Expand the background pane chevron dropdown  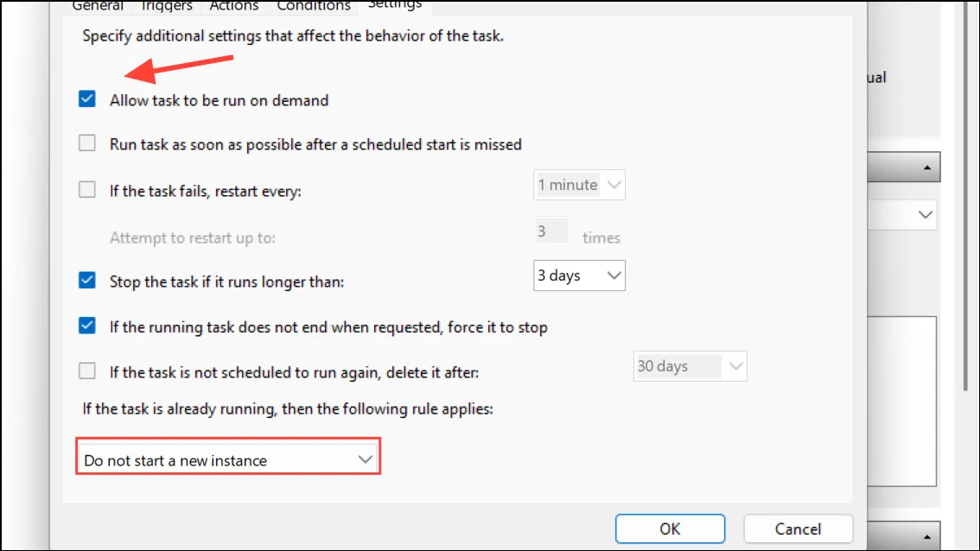pos(925,215)
